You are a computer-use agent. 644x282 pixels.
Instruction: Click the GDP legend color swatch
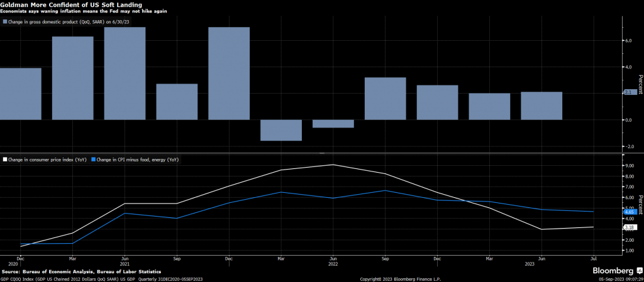(6, 21)
